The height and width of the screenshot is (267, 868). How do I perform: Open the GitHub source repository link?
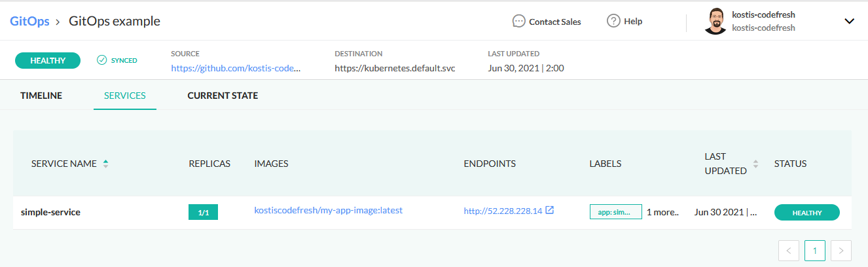pos(236,68)
